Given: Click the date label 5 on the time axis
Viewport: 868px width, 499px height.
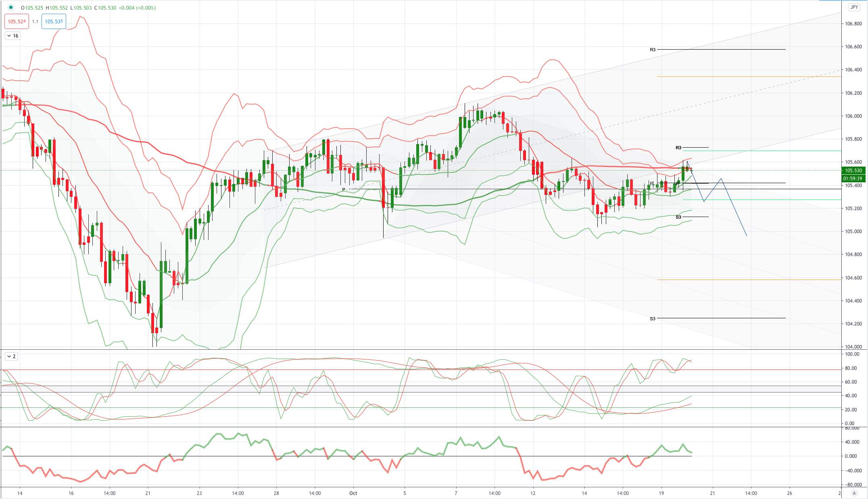Looking at the screenshot, I should coord(405,493).
